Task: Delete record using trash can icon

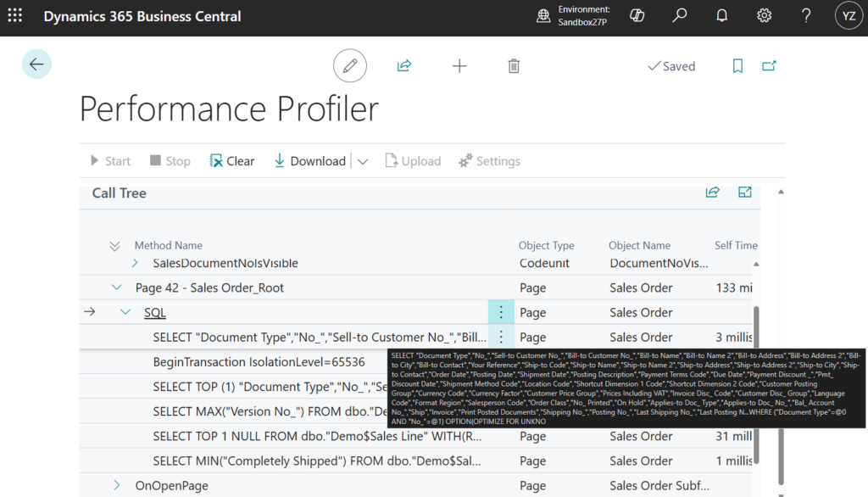Action: point(514,66)
